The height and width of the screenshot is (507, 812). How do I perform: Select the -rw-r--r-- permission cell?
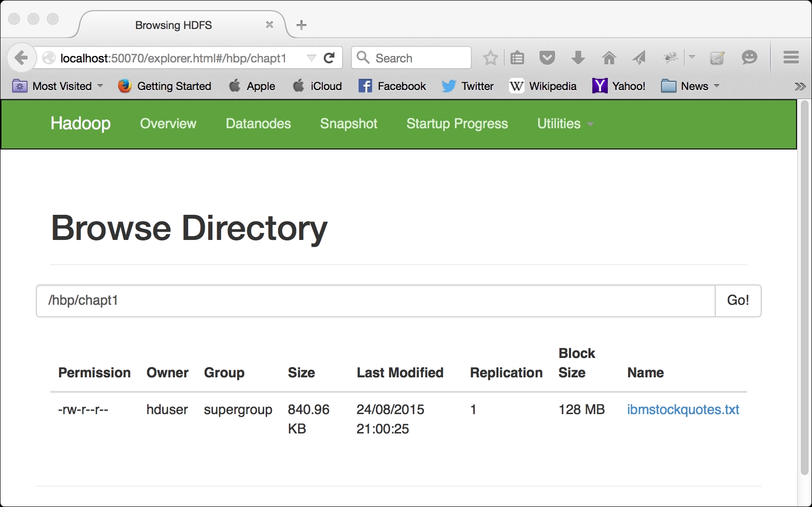pyautogui.click(x=83, y=410)
